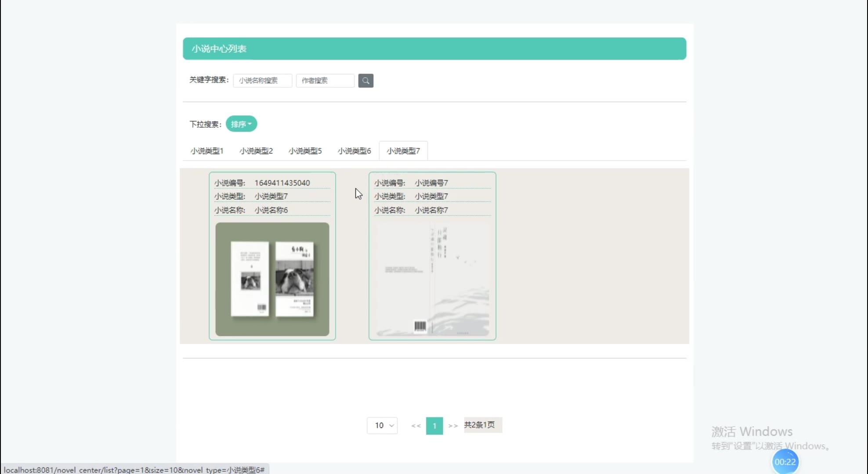Screen dimensions: 868x474
Task: Click the 小说名称7 title text
Action: (431, 210)
